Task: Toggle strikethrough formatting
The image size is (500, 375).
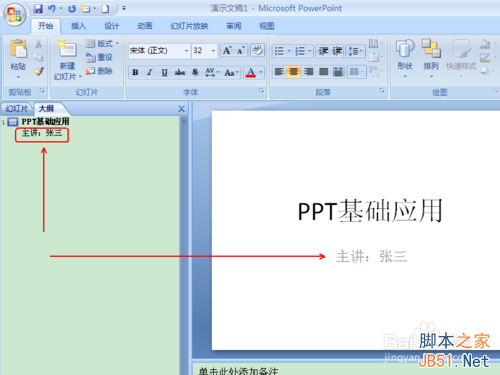Action: tap(180, 72)
